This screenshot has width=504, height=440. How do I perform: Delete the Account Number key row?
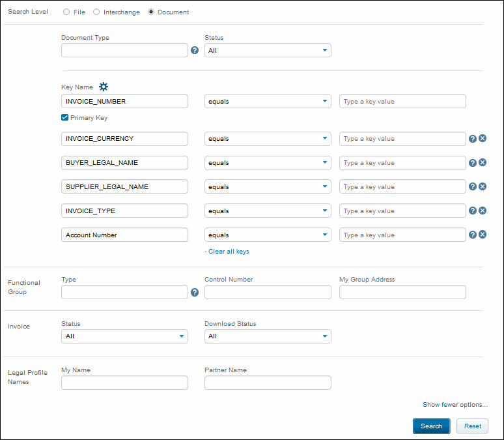coord(483,235)
